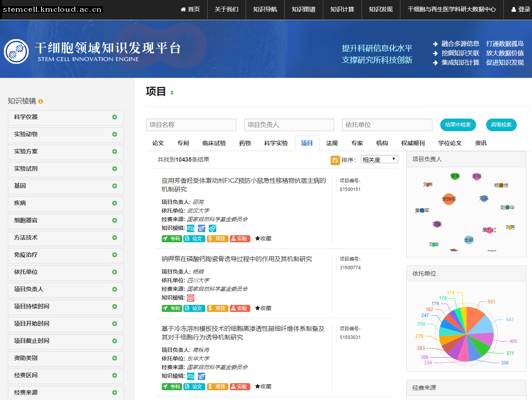Click the red 实验 tag of the second project
Image resolution: width=532 pixels, height=400 pixels.
240,308
